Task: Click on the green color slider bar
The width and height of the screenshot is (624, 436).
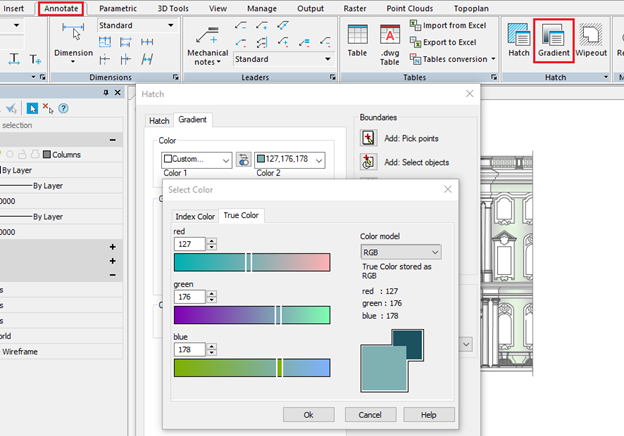Action: coord(251,315)
